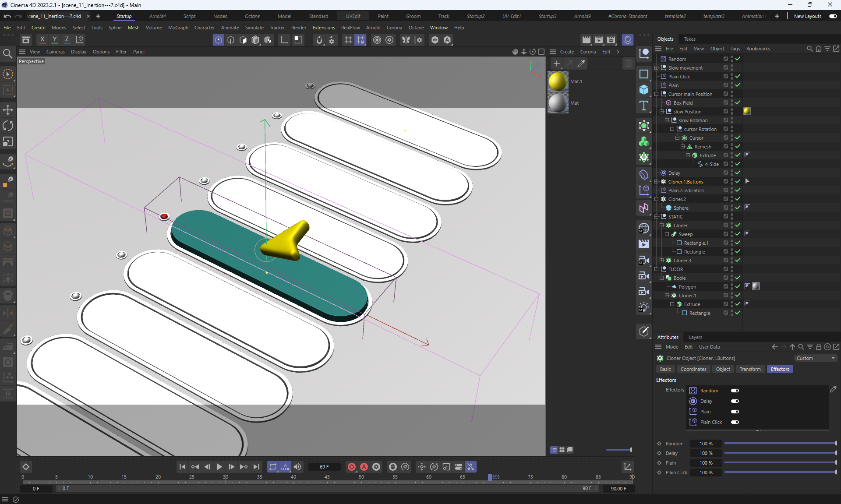
Task: Open the MoGraph menu
Action: click(x=178, y=28)
